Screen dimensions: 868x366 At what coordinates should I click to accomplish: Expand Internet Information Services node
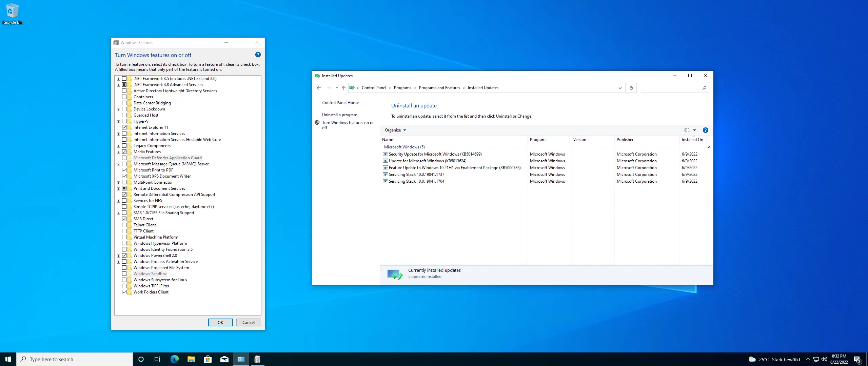[x=118, y=134]
